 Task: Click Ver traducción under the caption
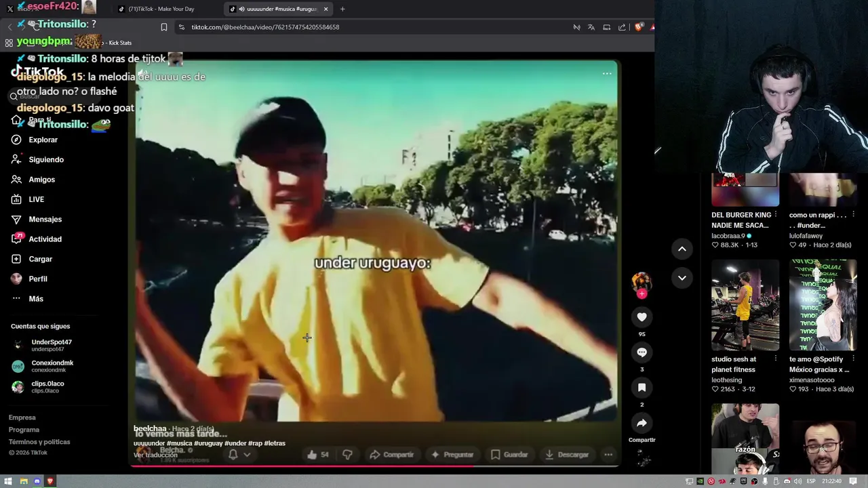(x=155, y=455)
